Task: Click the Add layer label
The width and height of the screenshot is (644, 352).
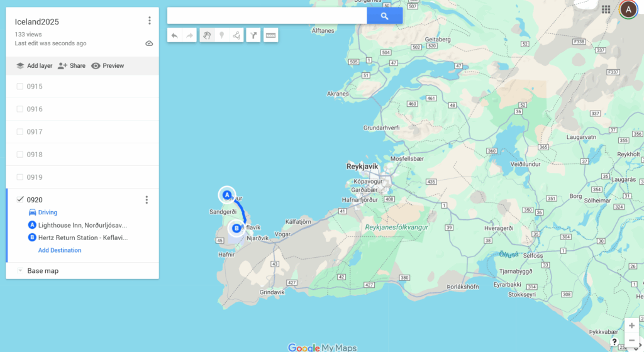Action: pos(40,65)
